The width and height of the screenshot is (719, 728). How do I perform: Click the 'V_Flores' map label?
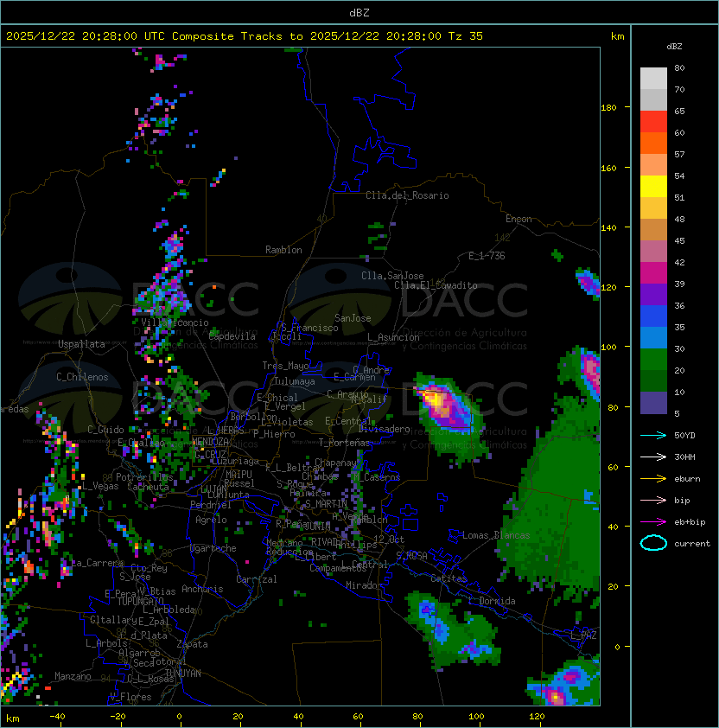coord(130,697)
